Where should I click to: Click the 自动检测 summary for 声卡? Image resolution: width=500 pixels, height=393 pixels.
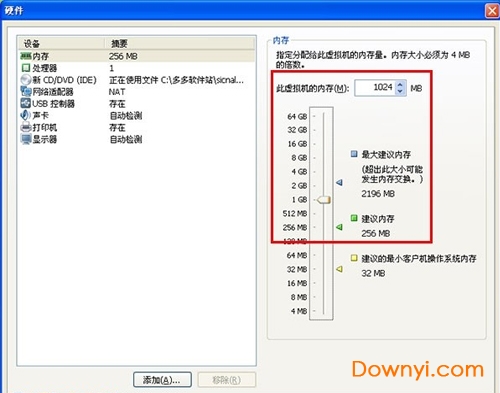pos(126,116)
